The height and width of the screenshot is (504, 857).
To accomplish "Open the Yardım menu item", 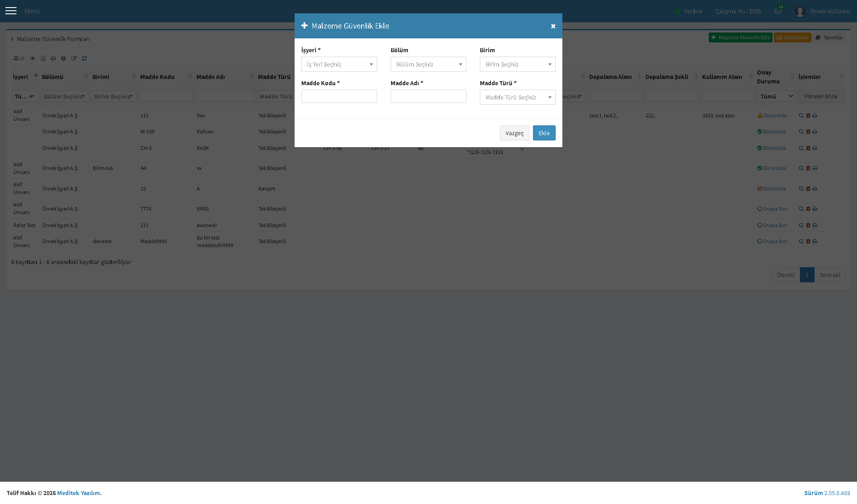I will [688, 11].
